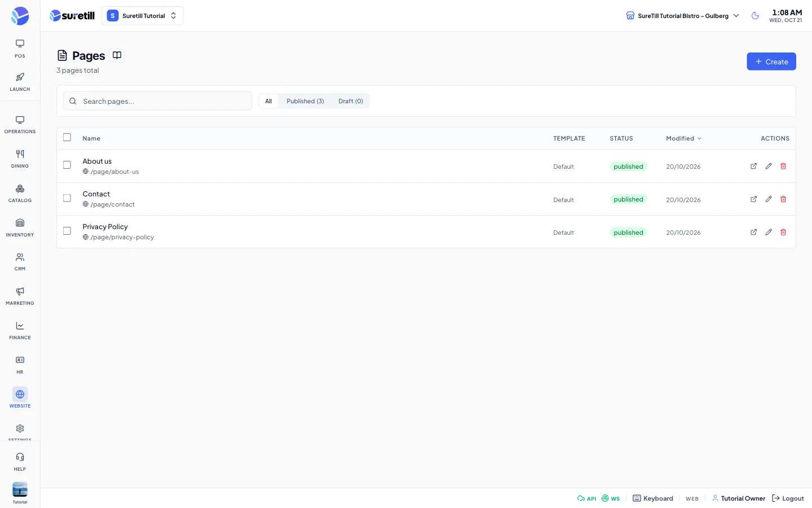Open the Catalog section
This screenshot has width=812, height=508.
pos(20,194)
